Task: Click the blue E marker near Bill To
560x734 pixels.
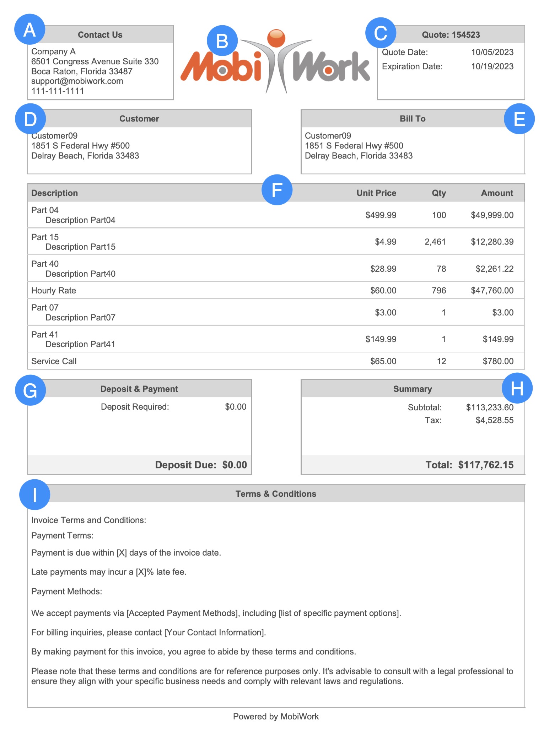Action: (519, 119)
